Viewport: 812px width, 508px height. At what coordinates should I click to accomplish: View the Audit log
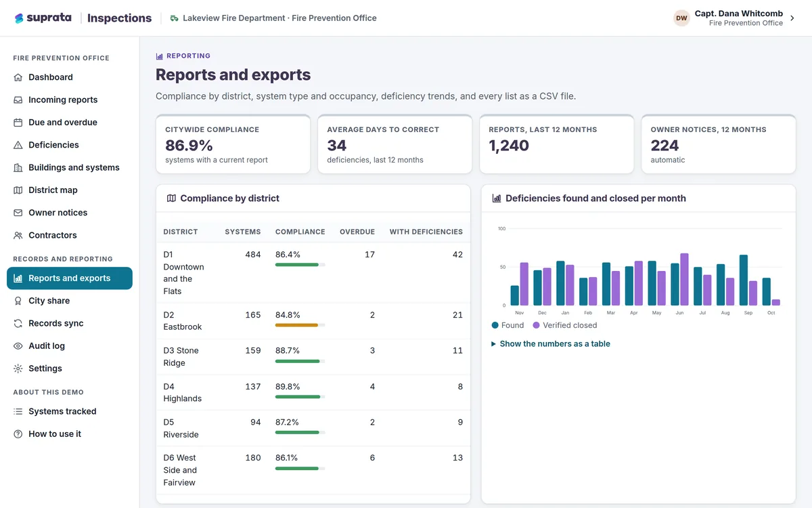(x=70, y=346)
